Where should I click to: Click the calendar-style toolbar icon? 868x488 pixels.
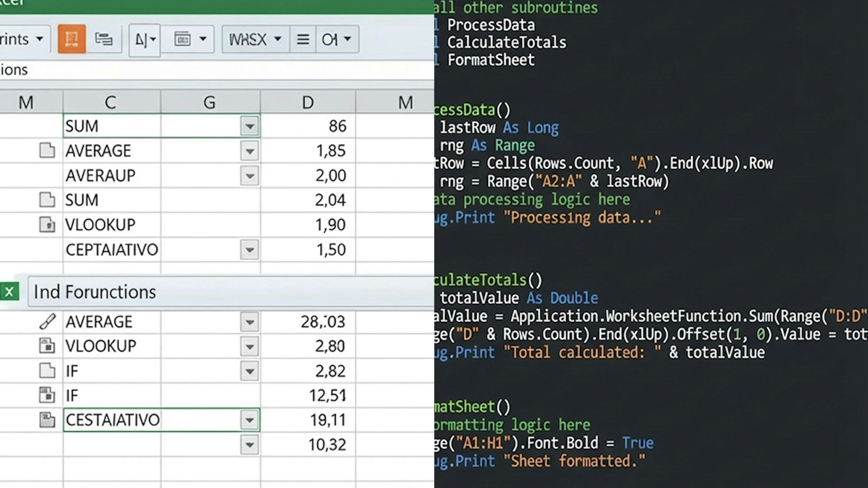tap(182, 39)
